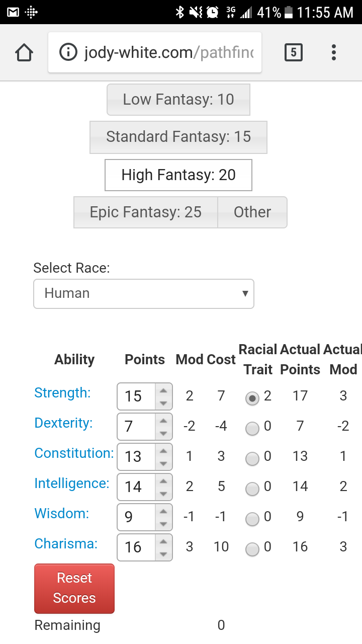362x644 pixels.
Task: Decrease Wisdom with the down arrow
Action: tap(163, 524)
